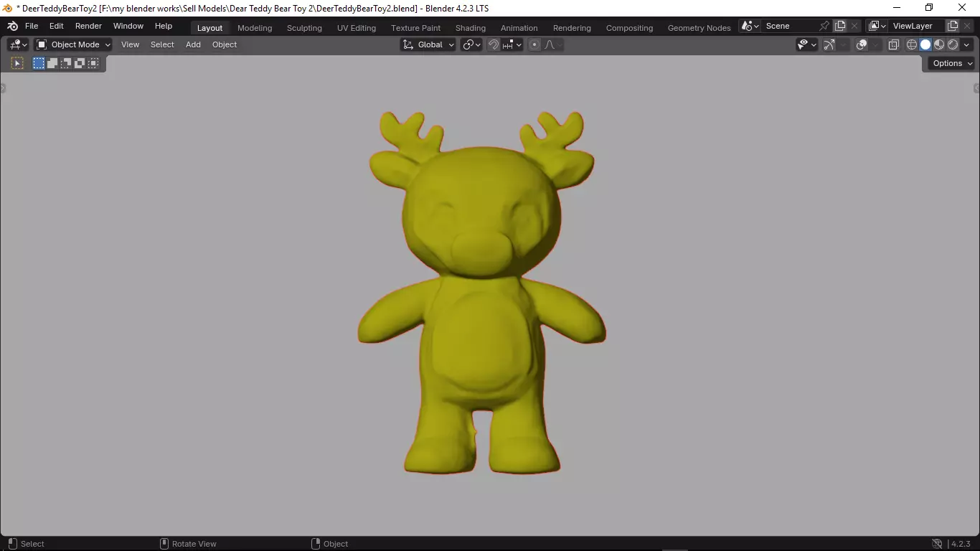This screenshot has height=551, width=980.
Task: Open the overlays options dropdown arrow
Action: (x=876, y=44)
